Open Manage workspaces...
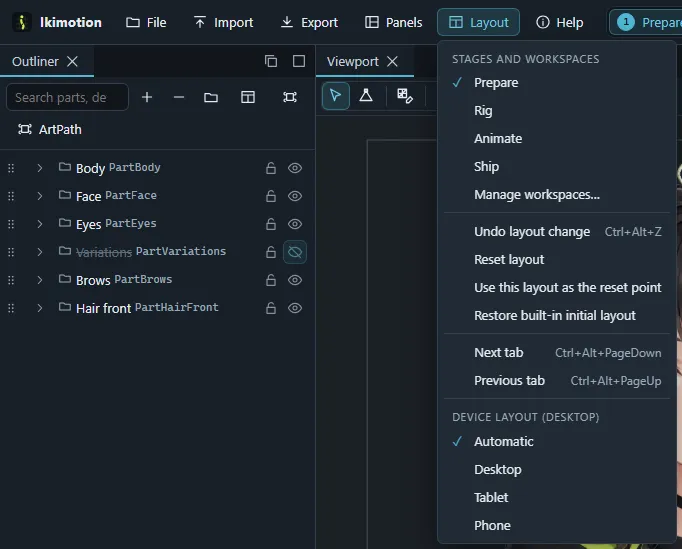The image size is (682, 549). [557, 194]
